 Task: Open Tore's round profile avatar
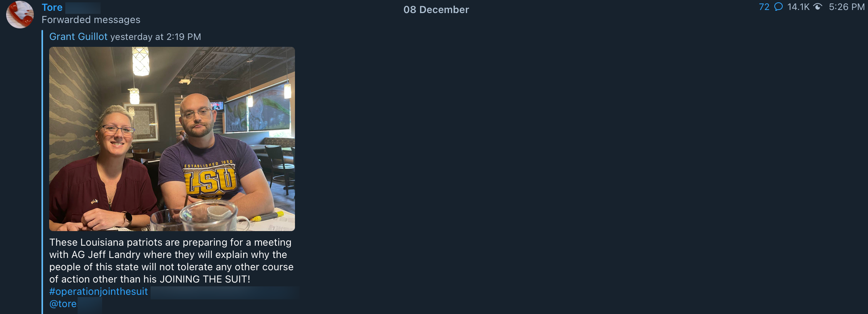click(20, 15)
